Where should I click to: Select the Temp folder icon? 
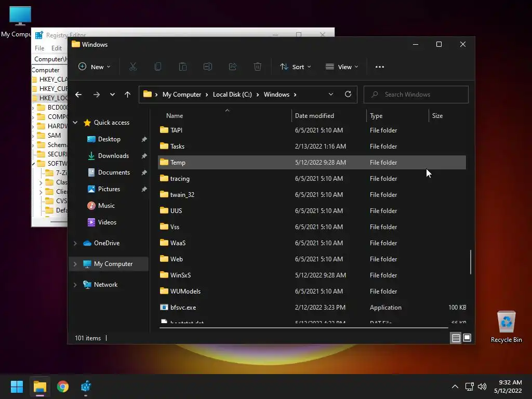pos(164,162)
